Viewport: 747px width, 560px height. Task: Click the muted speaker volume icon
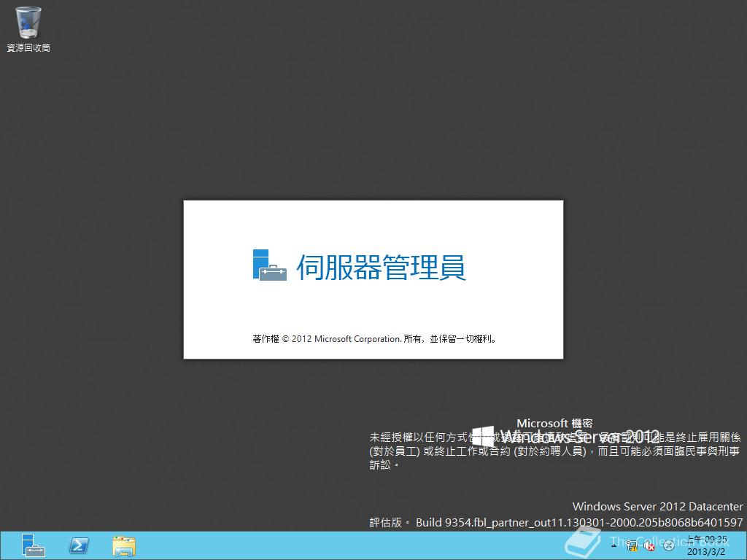(x=649, y=546)
